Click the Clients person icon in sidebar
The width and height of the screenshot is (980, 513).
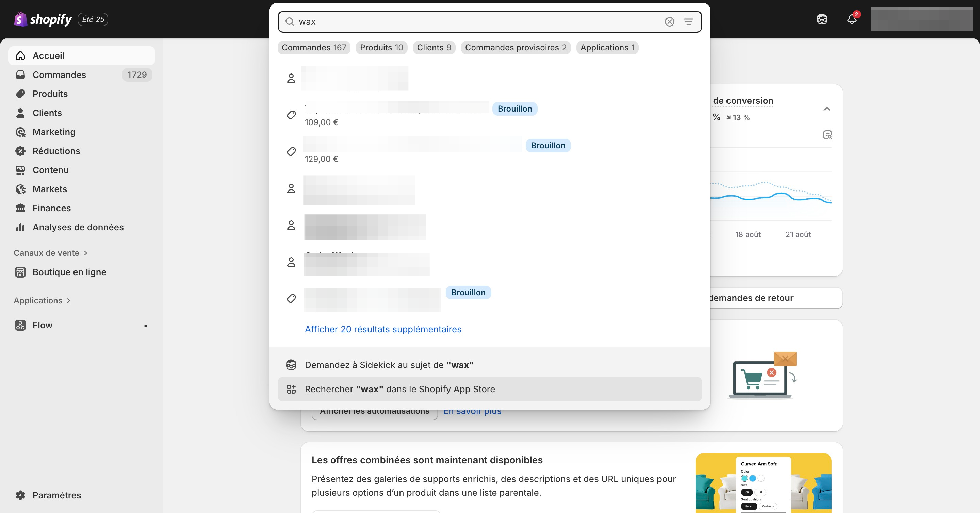[20, 113]
